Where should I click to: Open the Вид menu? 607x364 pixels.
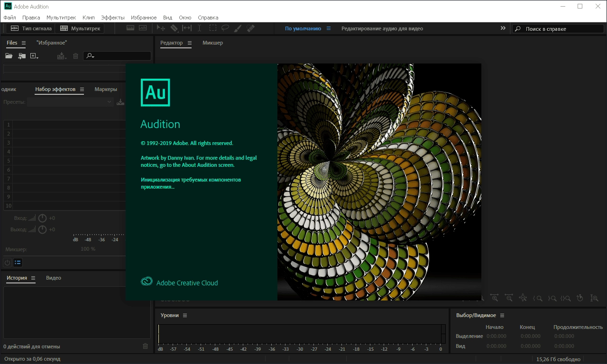(x=167, y=18)
